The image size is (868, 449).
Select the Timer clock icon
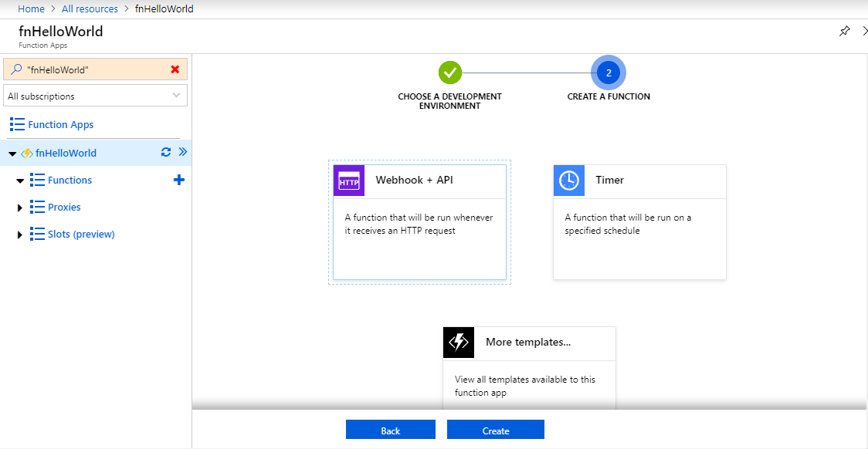[569, 181]
